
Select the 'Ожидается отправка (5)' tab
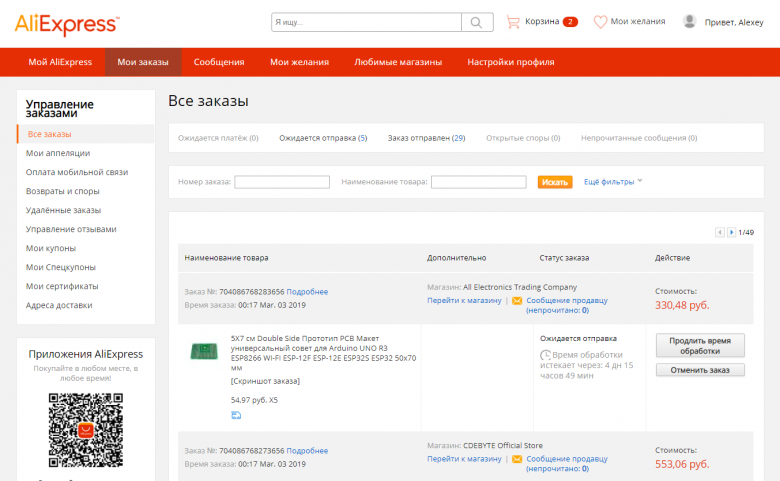(323, 138)
